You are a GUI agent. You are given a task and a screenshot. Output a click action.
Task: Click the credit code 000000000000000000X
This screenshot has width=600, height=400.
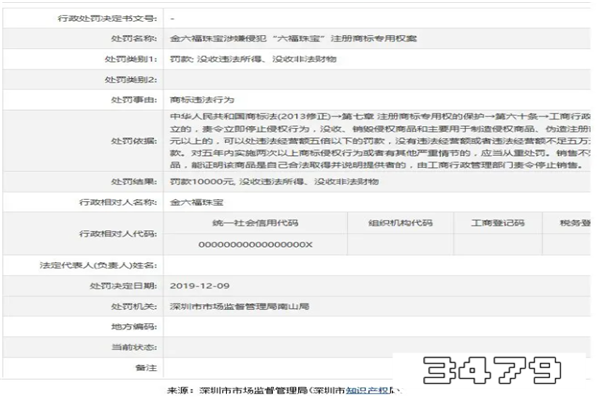(x=255, y=245)
